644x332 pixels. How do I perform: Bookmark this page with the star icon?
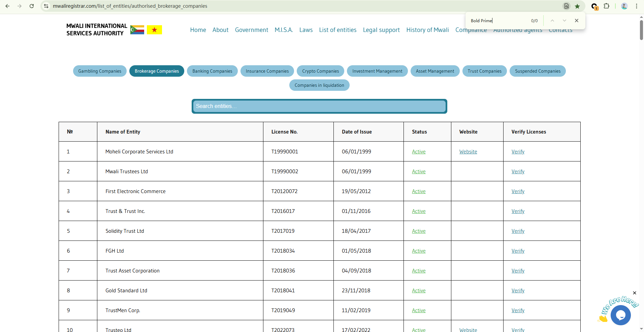577,6
